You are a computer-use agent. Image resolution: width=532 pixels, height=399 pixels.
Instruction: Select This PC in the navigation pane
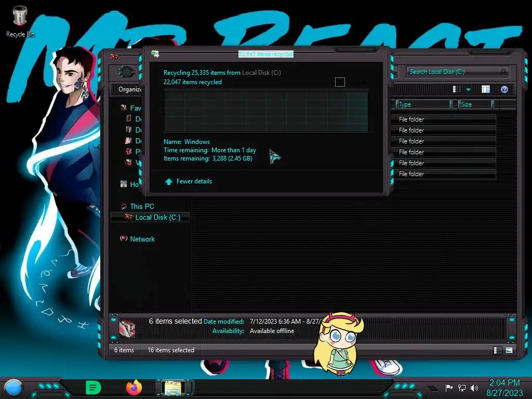tap(142, 206)
